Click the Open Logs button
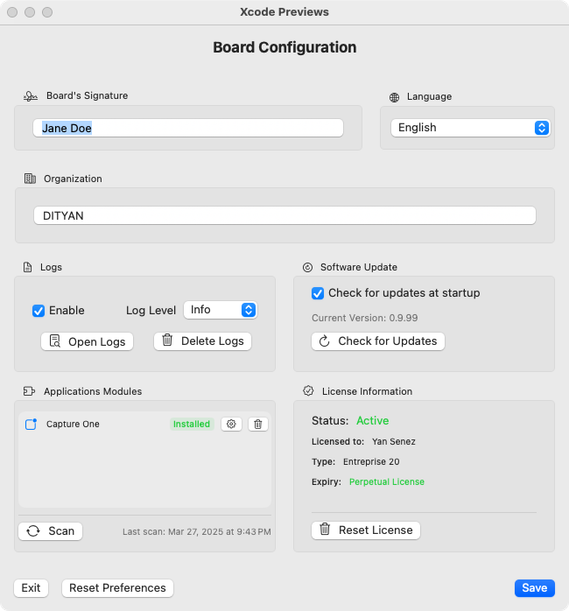Image resolution: width=569 pixels, height=611 pixels. click(87, 341)
